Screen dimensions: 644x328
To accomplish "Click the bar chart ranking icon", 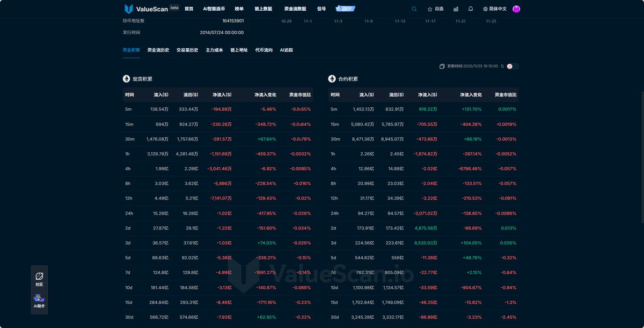I will pos(456,9).
